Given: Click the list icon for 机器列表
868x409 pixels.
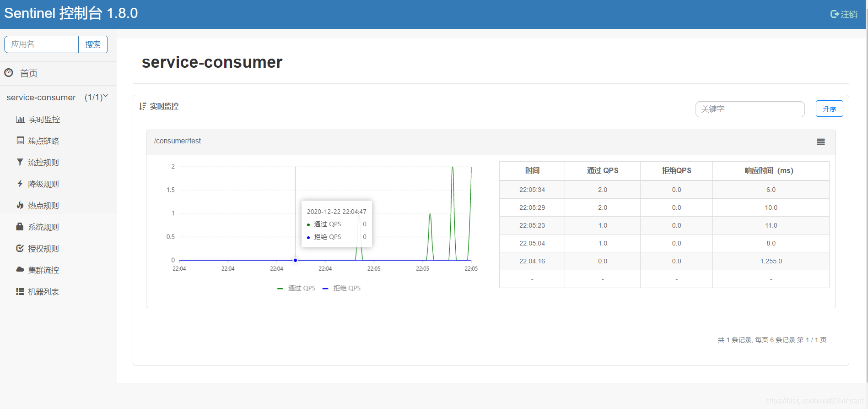Looking at the screenshot, I should coord(20,291).
